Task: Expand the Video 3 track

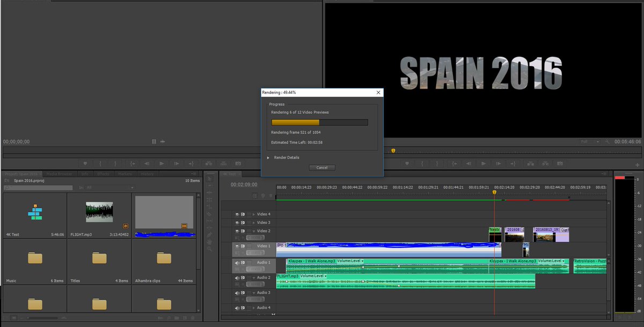Action: [254, 222]
